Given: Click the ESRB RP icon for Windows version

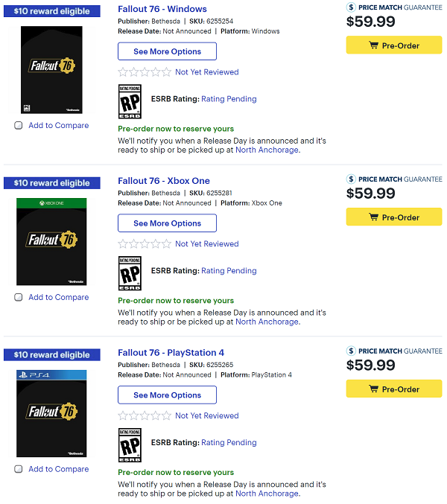Looking at the screenshot, I should 130,101.
